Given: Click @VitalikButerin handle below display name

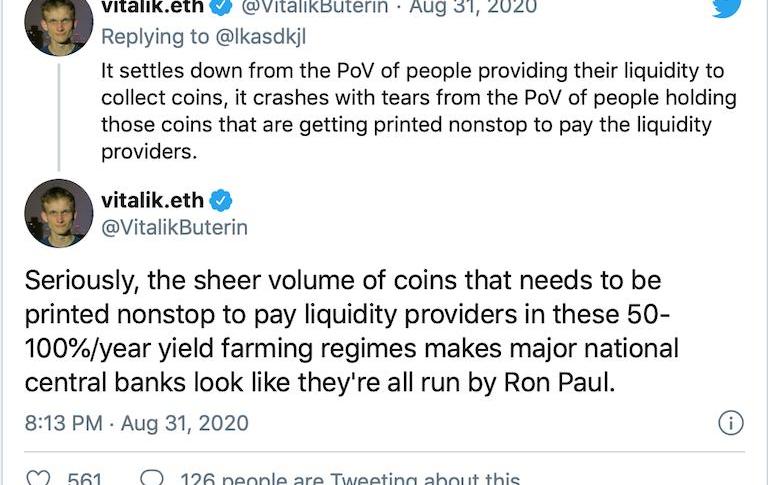Looking at the screenshot, I should click(x=174, y=228).
